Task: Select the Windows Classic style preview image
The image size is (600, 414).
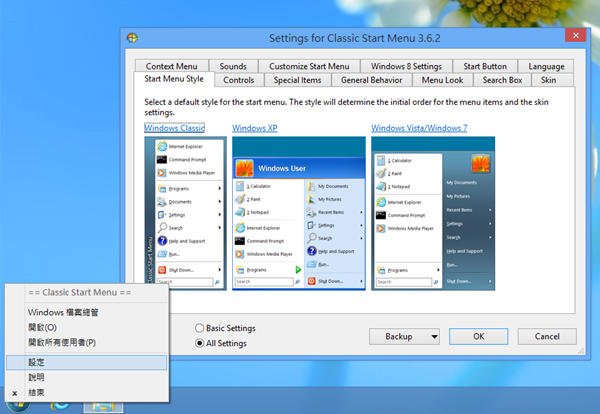Action: [x=184, y=212]
